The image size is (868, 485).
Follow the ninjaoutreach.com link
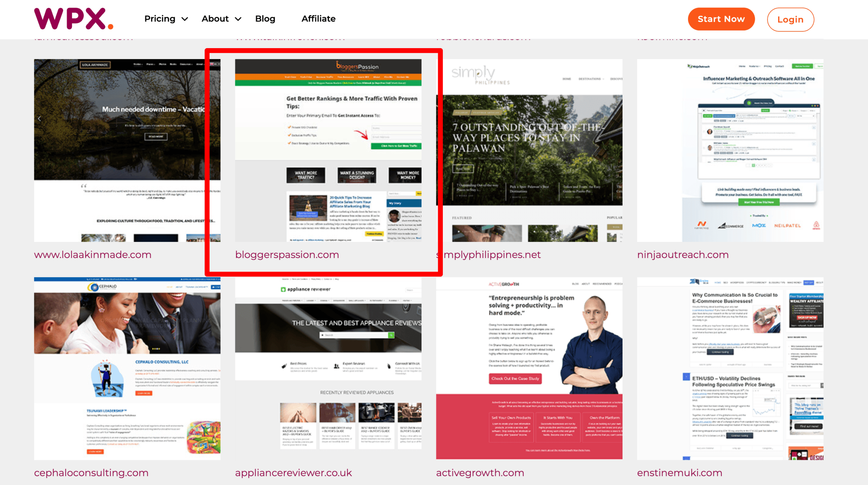[x=683, y=255]
